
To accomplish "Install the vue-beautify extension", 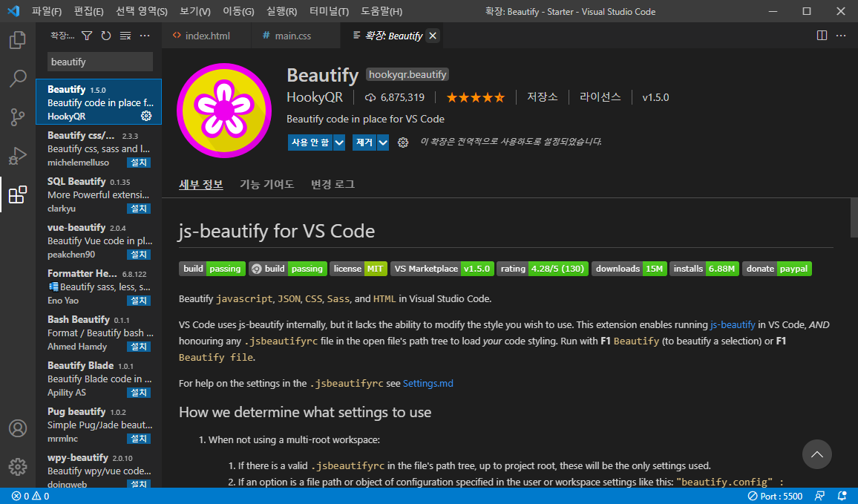I will [139, 255].
